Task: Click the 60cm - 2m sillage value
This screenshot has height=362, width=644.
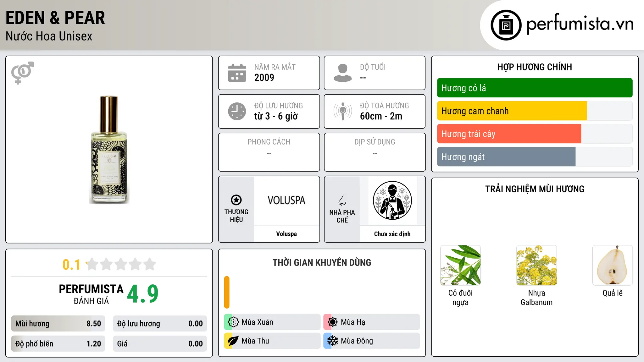Action: [x=381, y=116]
